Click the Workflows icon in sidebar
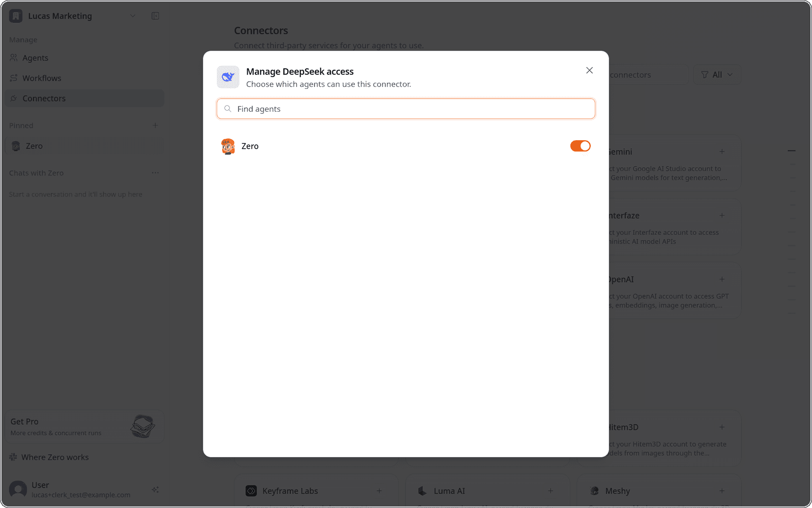812x508 pixels. coord(14,78)
